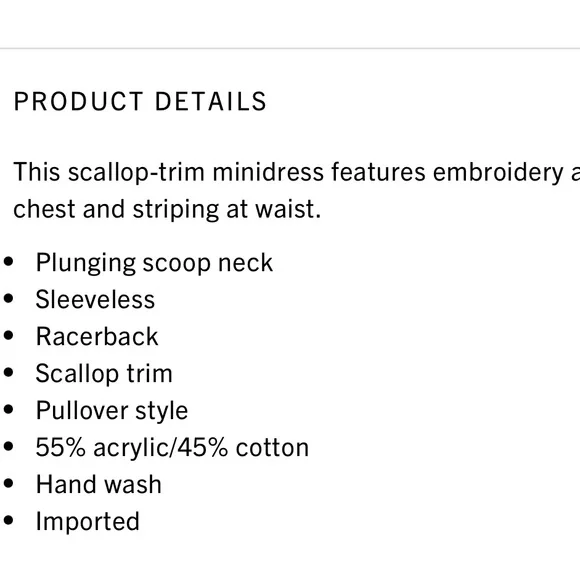
Task: Click the bullet beside 55% acrylic/45% cotton
Action: (x=8, y=446)
